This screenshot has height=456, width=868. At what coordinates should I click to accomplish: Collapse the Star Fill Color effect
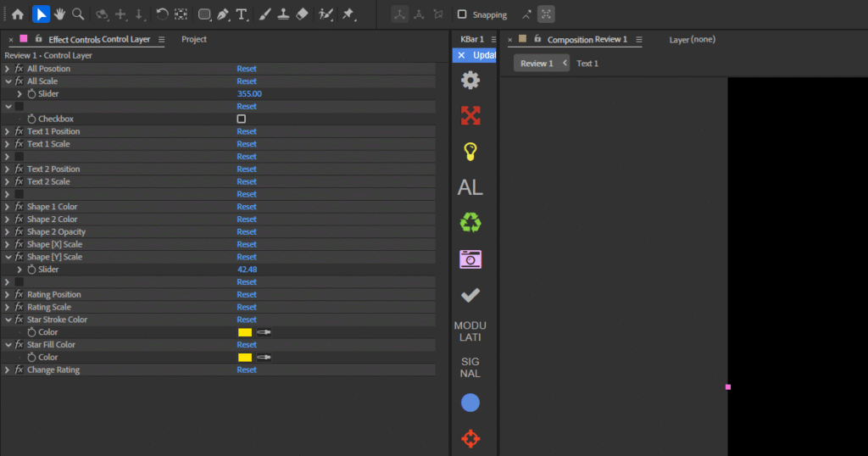point(8,345)
